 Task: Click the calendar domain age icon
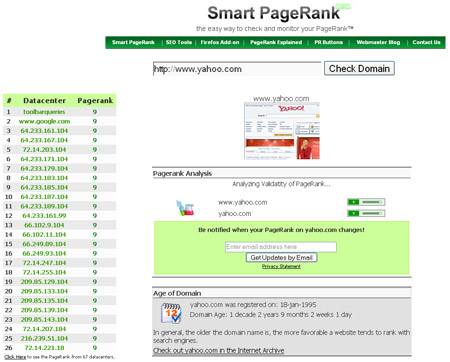(171, 313)
